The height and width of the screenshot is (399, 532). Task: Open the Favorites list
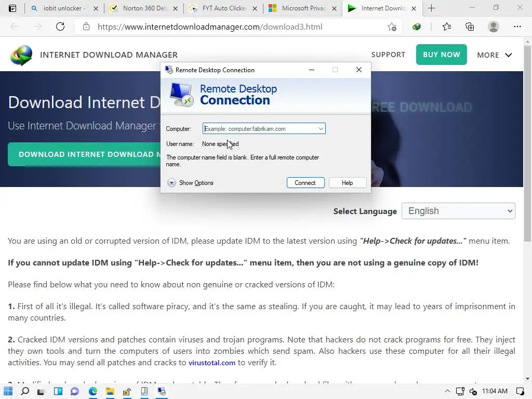point(447,26)
